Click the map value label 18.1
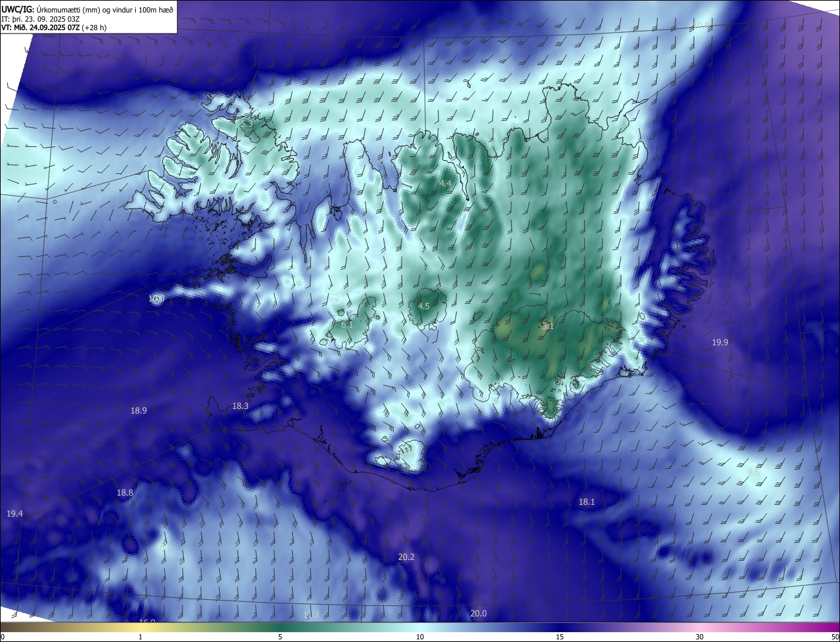The height and width of the screenshot is (642, 840). coord(586,502)
